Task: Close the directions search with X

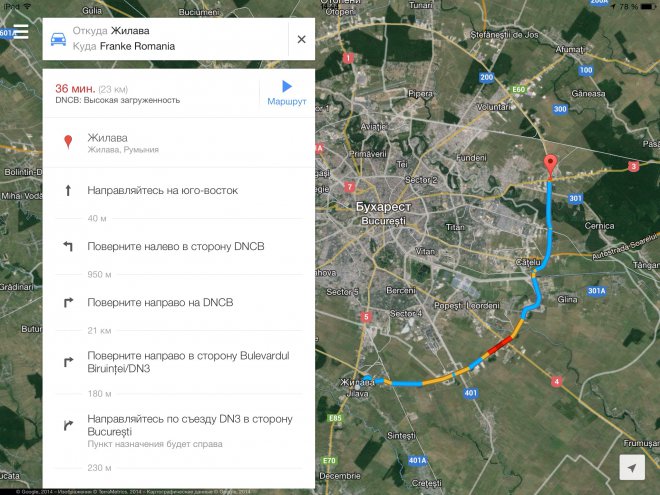Action: pyautogui.click(x=301, y=39)
